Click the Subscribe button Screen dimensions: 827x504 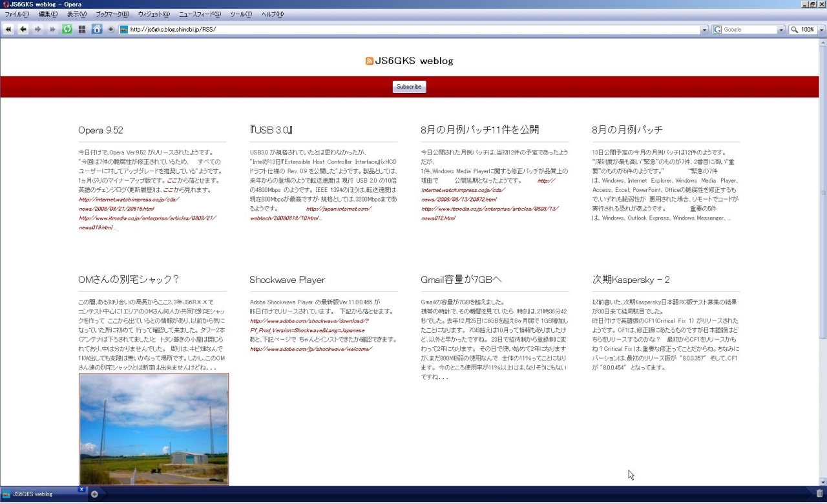(x=409, y=87)
